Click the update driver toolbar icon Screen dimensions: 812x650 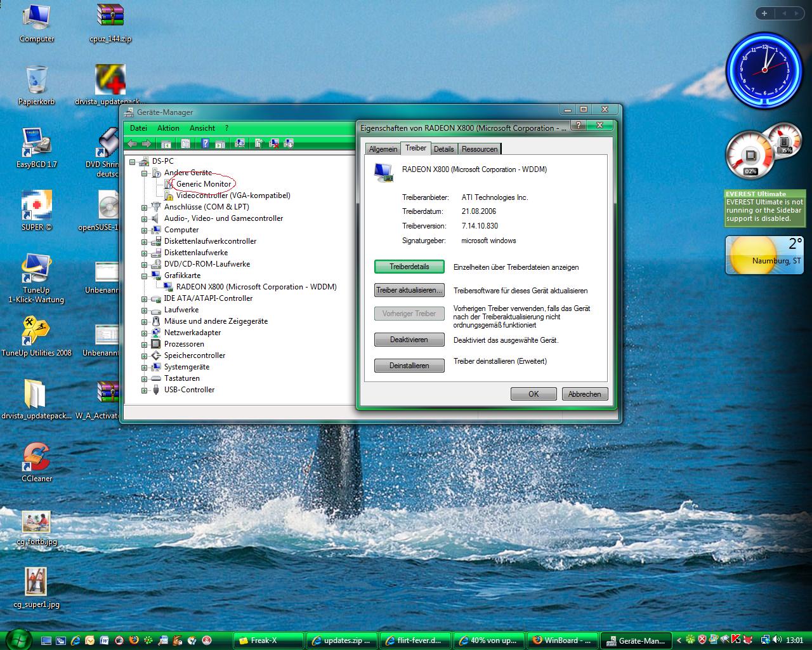pos(259,144)
